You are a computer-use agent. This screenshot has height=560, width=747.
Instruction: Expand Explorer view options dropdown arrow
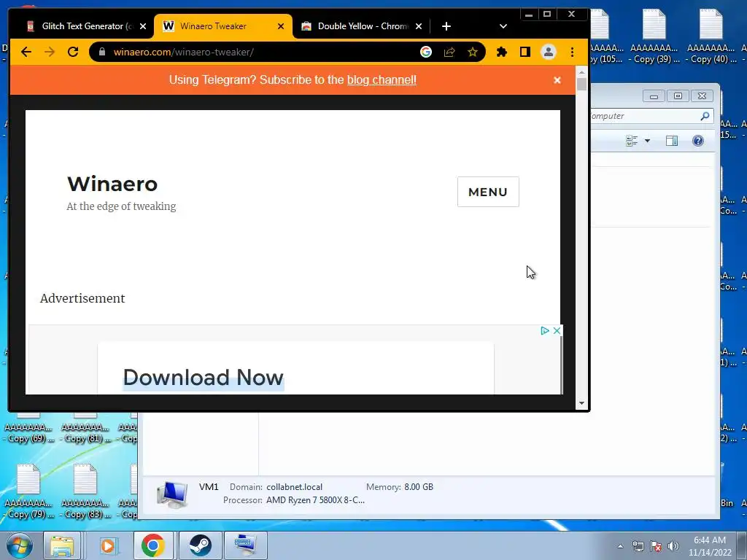pyautogui.click(x=648, y=141)
